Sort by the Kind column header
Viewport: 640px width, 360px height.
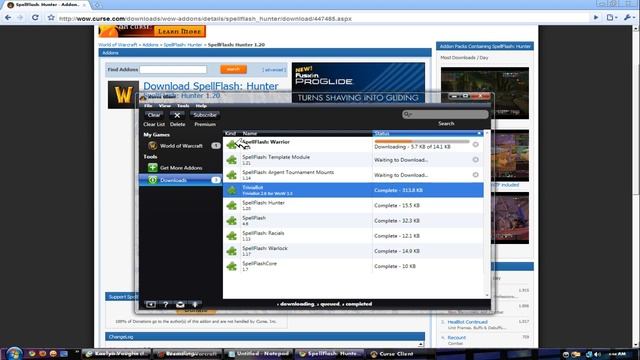[231, 133]
